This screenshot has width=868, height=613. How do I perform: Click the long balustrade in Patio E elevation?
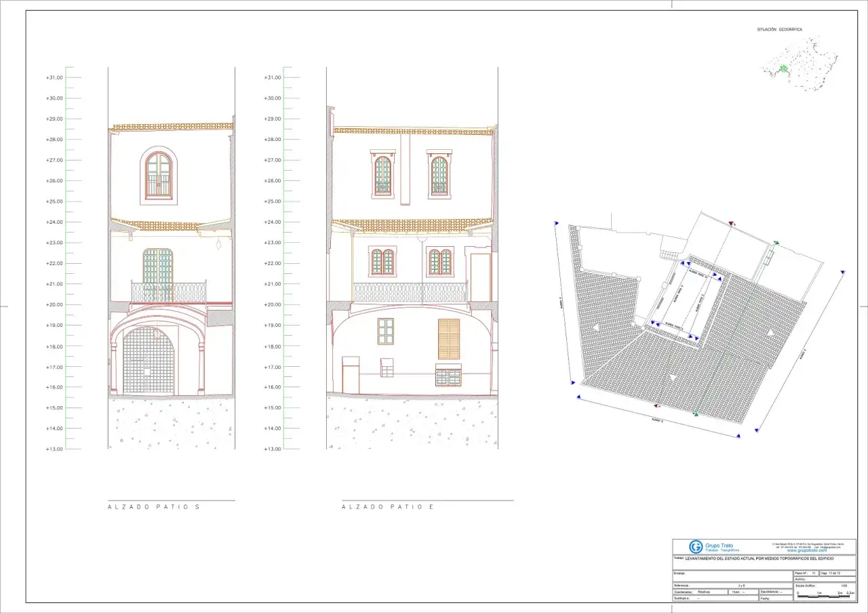(x=410, y=293)
